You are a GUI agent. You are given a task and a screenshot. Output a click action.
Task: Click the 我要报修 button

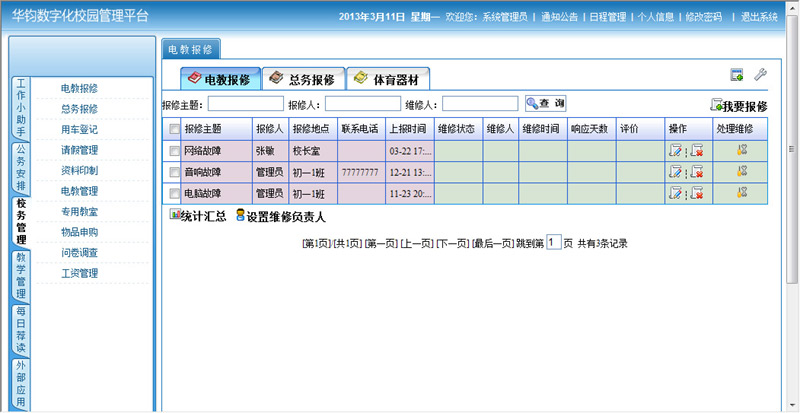click(x=739, y=106)
